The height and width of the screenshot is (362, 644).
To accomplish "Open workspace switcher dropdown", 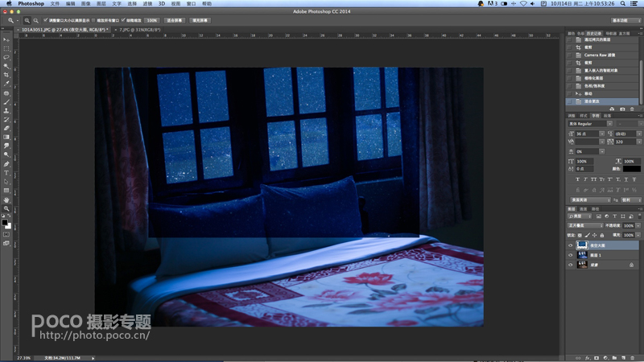I will [x=625, y=20].
